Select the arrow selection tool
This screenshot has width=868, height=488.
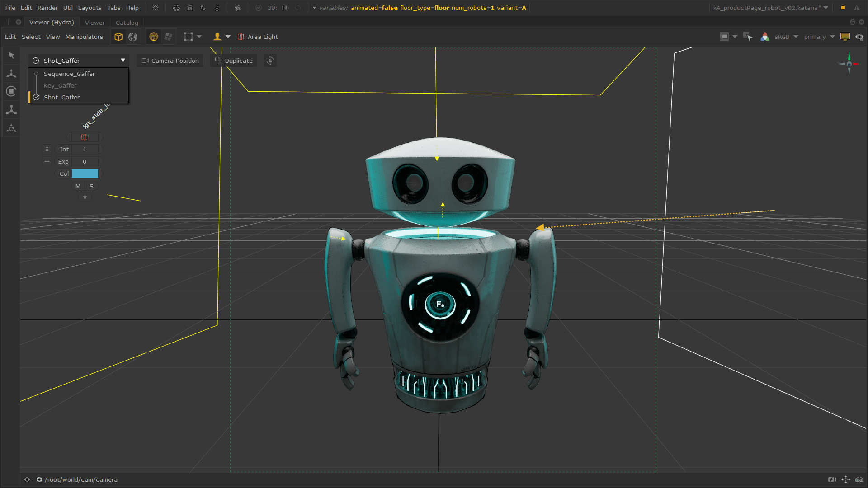(11, 55)
